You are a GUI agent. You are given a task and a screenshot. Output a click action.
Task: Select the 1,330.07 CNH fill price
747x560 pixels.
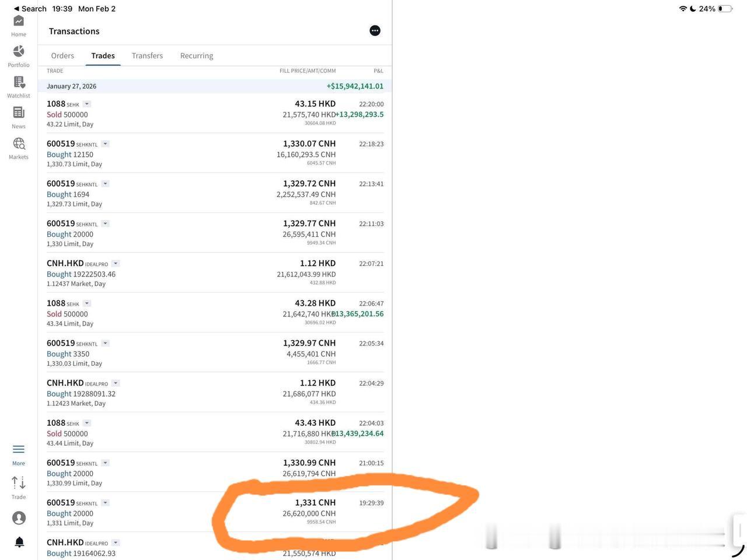(x=309, y=143)
